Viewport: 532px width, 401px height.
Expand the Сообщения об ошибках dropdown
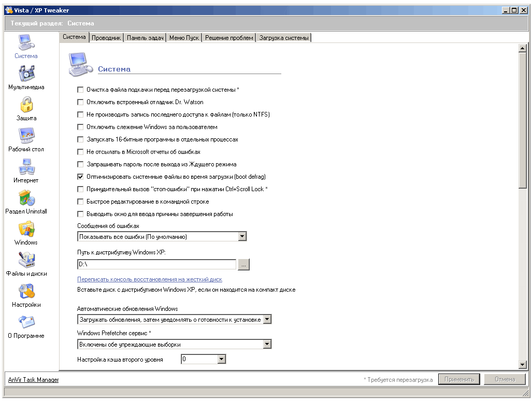pos(242,237)
